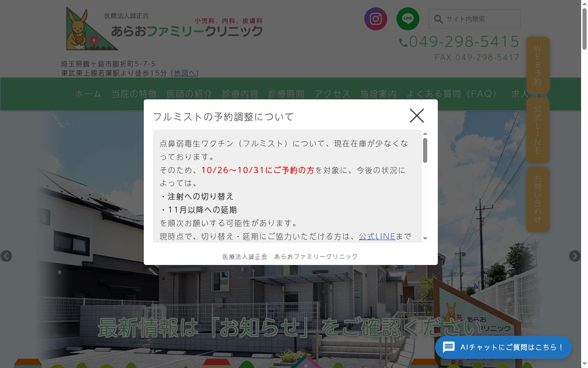Open the clinic's Instagram page icon

376,19
